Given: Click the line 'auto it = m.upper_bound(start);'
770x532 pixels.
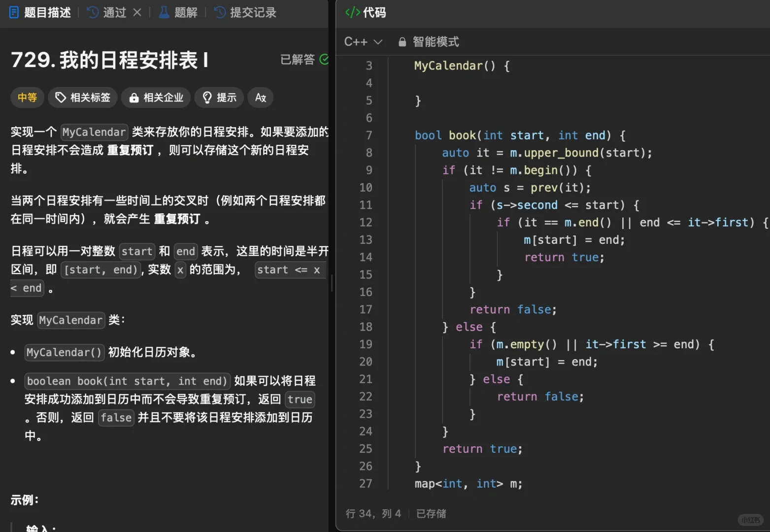Looking at the screenshot, I should (x=547, y=153).
